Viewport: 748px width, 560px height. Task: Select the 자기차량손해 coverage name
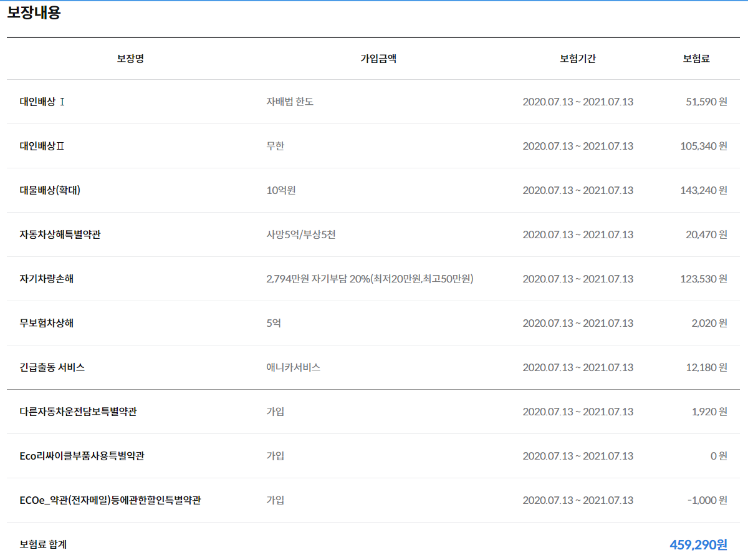(47, 279)
